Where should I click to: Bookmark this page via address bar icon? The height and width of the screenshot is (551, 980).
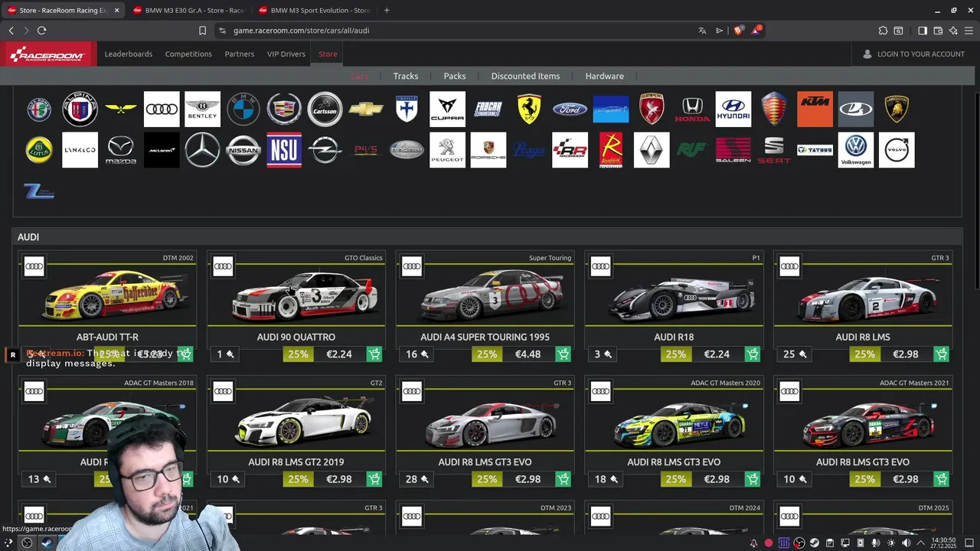[202, 31]
